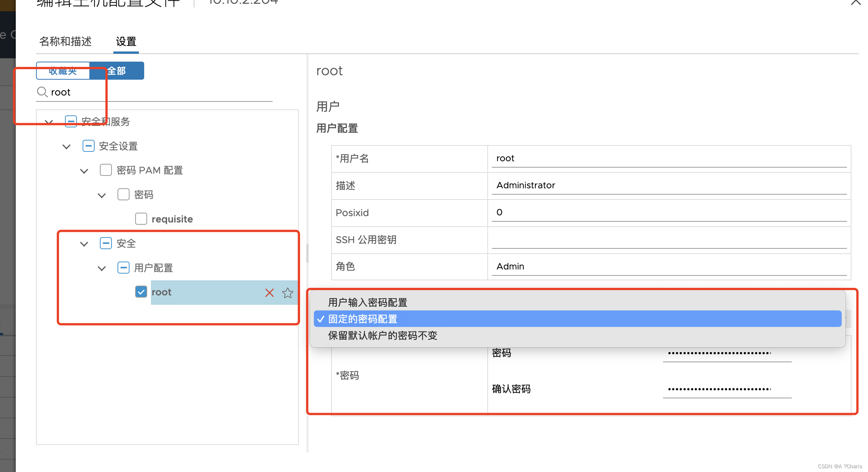Image resolution: width=868 pixels, height=472 pixels.
Task: Click the minus icon beside 安全设置
Action: (88, 146)
